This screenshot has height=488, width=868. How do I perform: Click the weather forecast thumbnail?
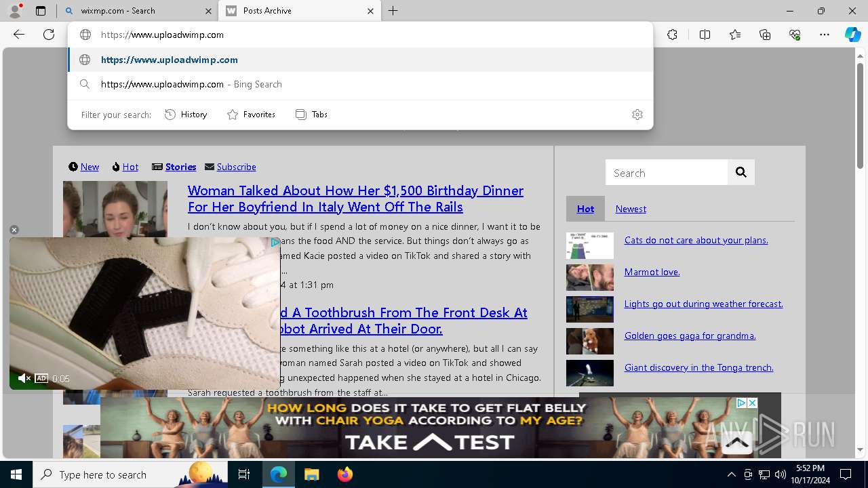pos(590,309)
